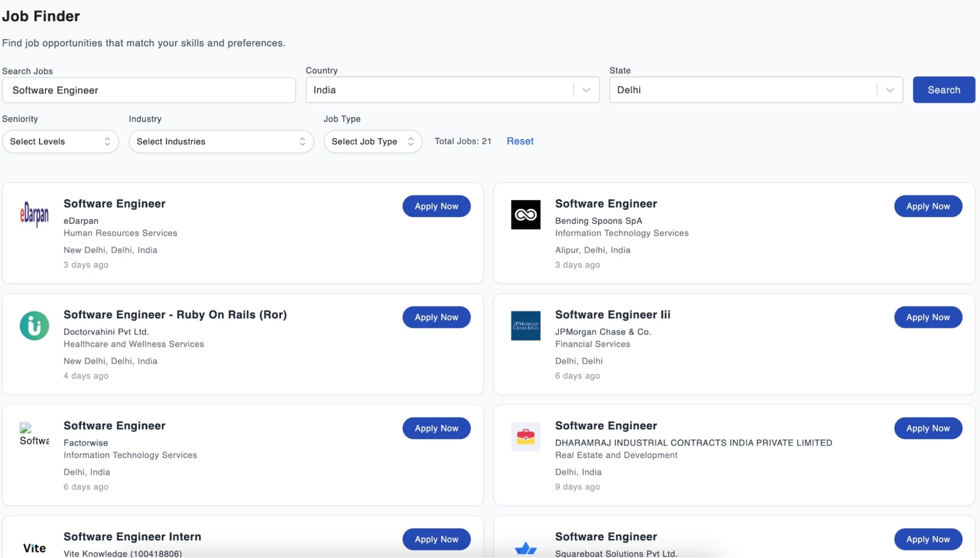Open the Select Industries dropdown
Screen dimensions: 980x558
[x=221, y=141]
